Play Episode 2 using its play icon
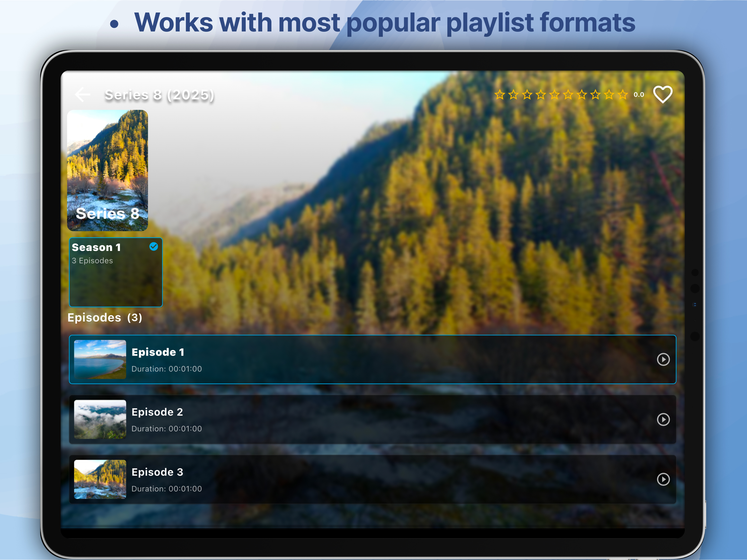Viewport: 747px width, 560px height. pos(663,419)
